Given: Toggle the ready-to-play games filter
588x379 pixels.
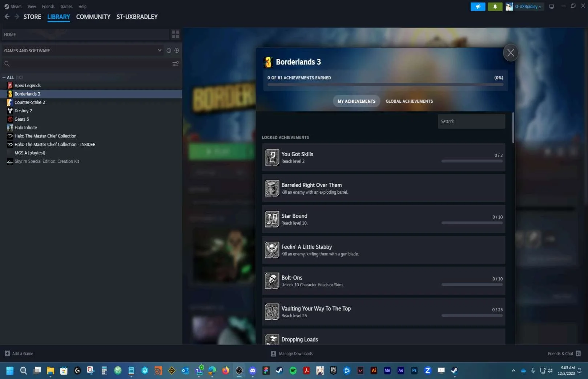Looking at the screenshot, I should click(x=177, y=51).
